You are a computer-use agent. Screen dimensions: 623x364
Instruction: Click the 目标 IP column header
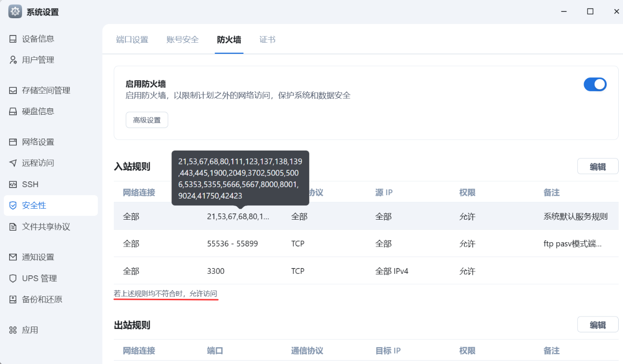click(388, 351)
